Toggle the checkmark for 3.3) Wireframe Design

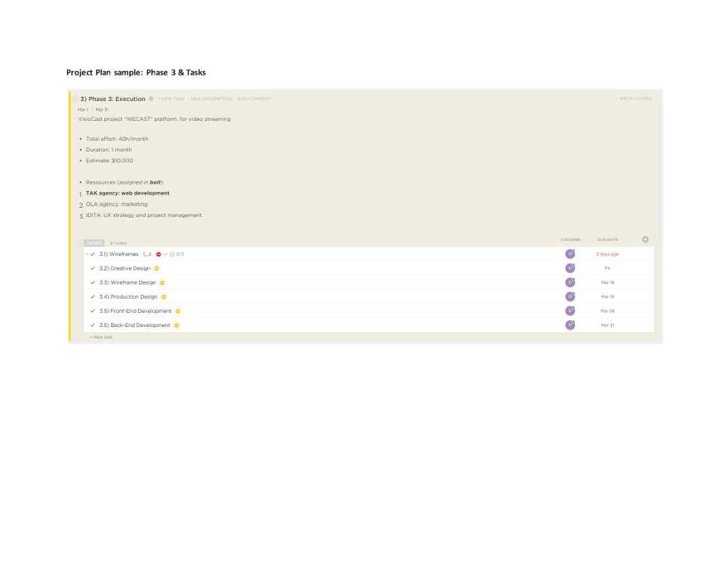[x=93, y=282]
